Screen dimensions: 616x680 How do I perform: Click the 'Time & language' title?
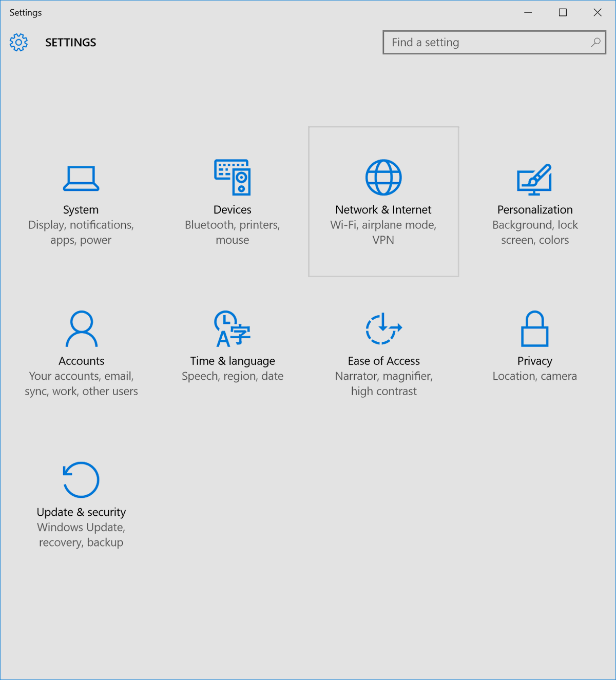[233, 361]
